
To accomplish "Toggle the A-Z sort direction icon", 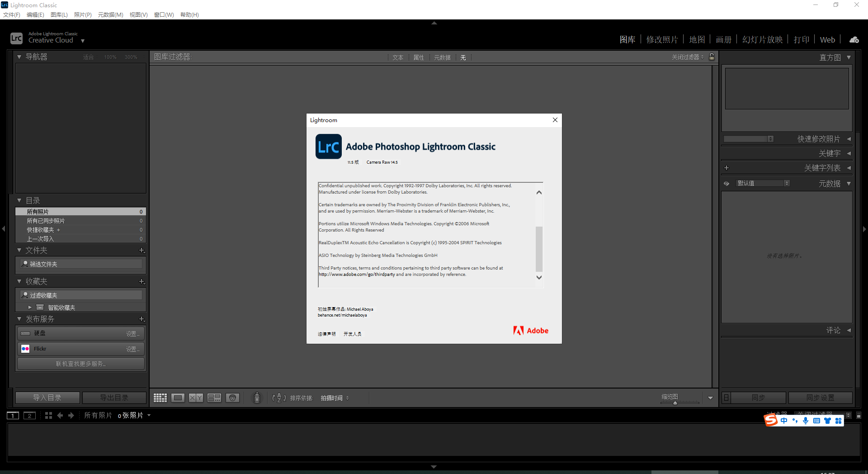I will [x=279, y=398].
